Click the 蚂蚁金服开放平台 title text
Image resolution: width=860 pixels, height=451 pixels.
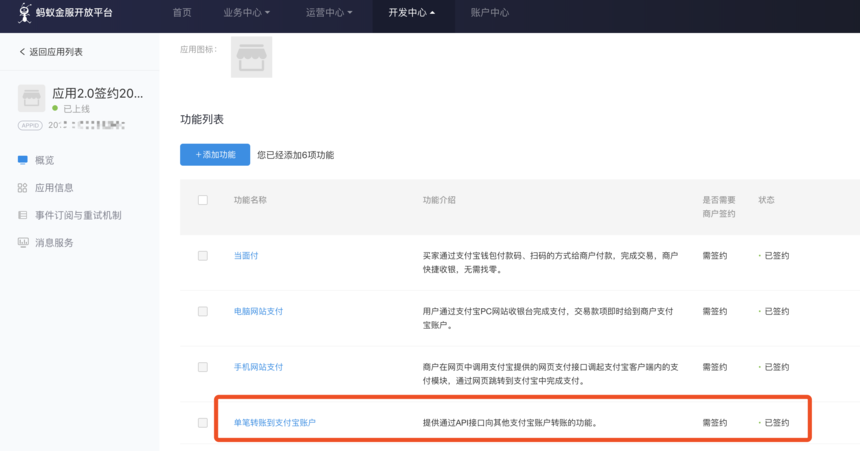(74, 12)
